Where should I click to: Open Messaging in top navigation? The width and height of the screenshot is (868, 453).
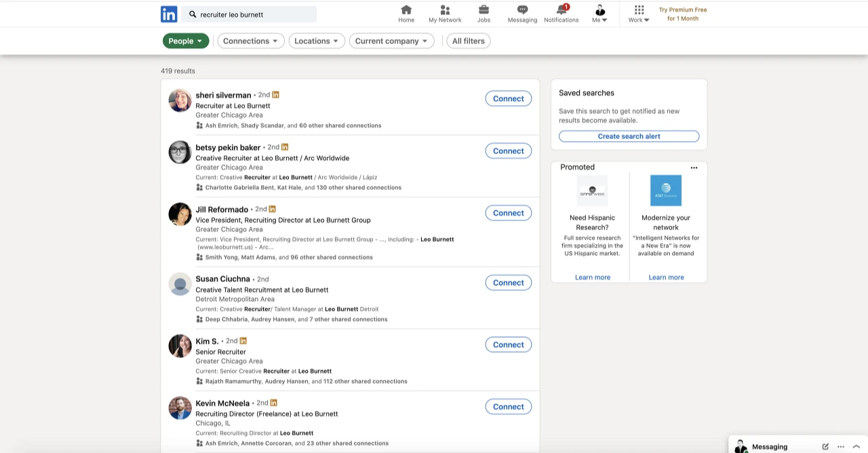[x=522, y=14]
